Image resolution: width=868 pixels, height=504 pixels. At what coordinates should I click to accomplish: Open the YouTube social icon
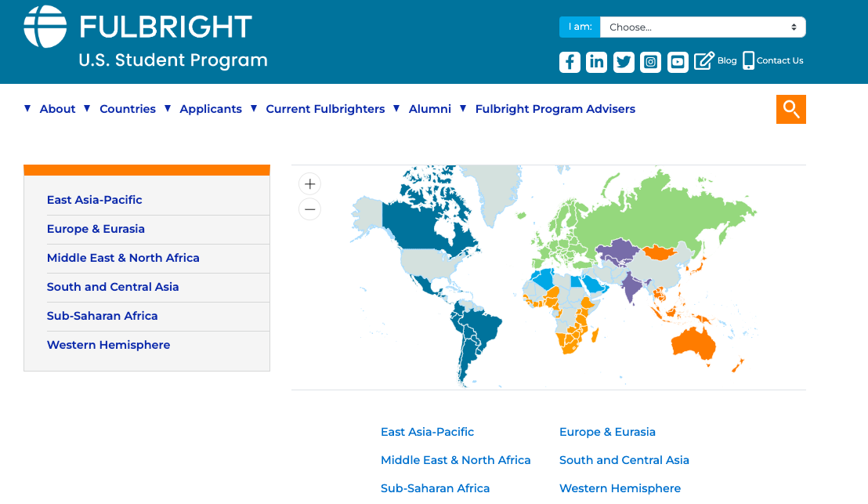[678, 62]
